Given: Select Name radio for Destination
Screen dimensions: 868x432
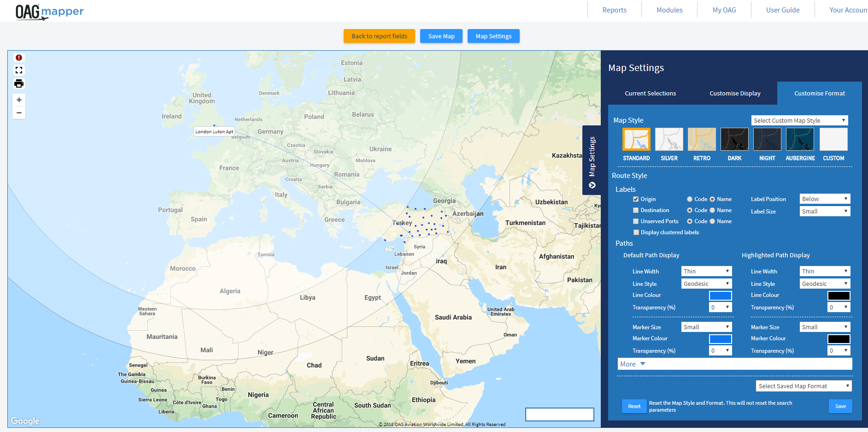Looking at the screenshot, I should pos(712,210).
